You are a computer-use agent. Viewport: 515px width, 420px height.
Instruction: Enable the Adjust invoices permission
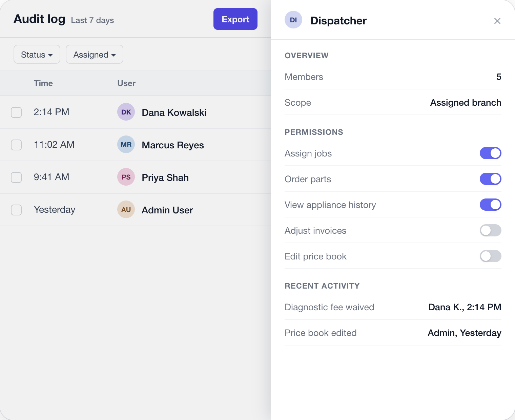point(490,230)
